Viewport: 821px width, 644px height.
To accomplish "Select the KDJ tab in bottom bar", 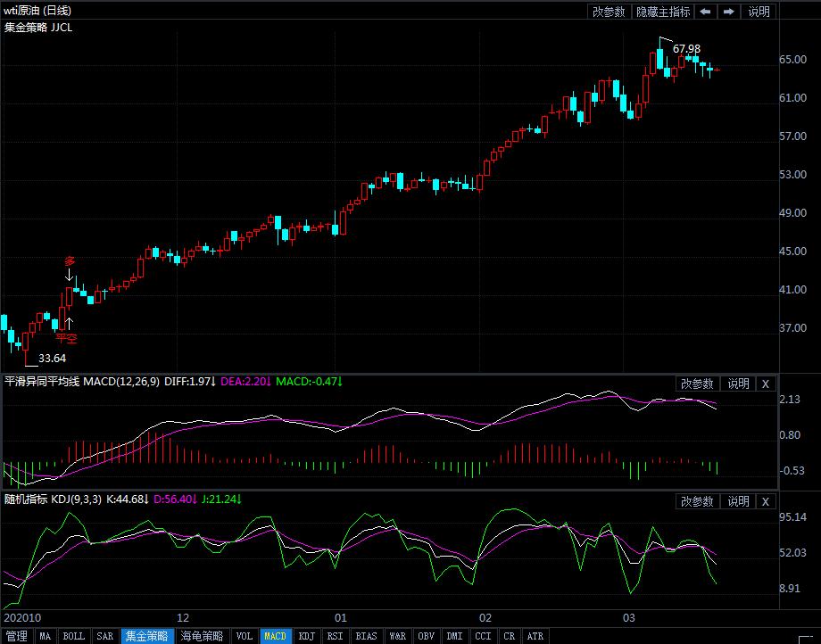I will 306,636.
